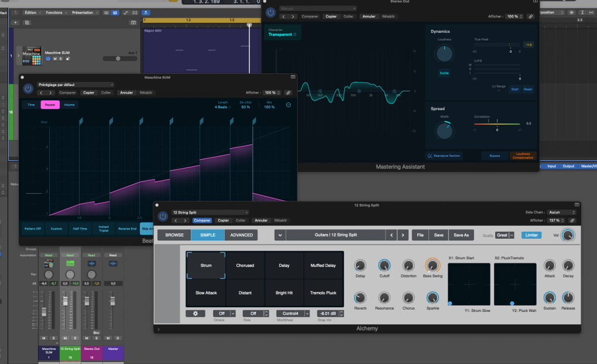The height and width of the screenshot is (364, 597).
Task: Open preset list chevron beside Guitars name
Action: pos(280,235)
